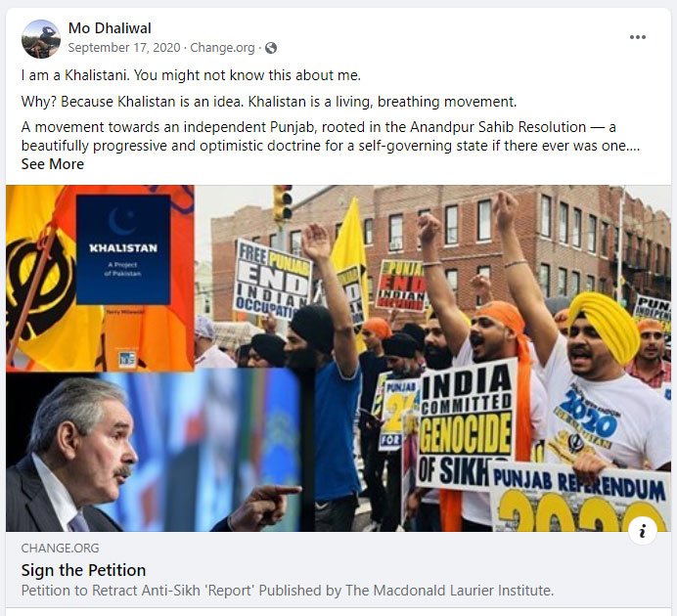
Task: Click the globe public audience icon
Action: click(x=271, y=48)
